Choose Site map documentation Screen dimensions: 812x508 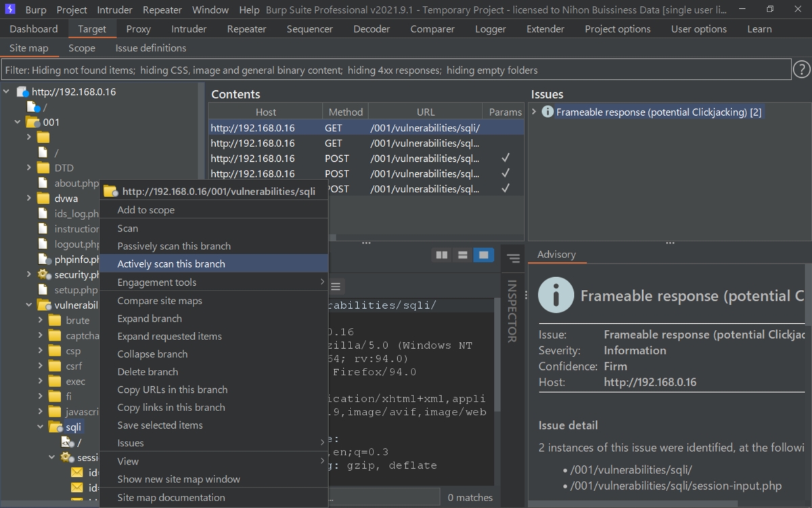[214, 497]
